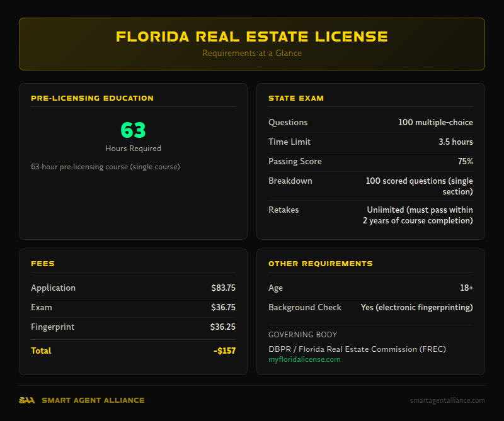504x421 pixels.
Task: Click the 75% Passing Score value
Action: [466, 161]
